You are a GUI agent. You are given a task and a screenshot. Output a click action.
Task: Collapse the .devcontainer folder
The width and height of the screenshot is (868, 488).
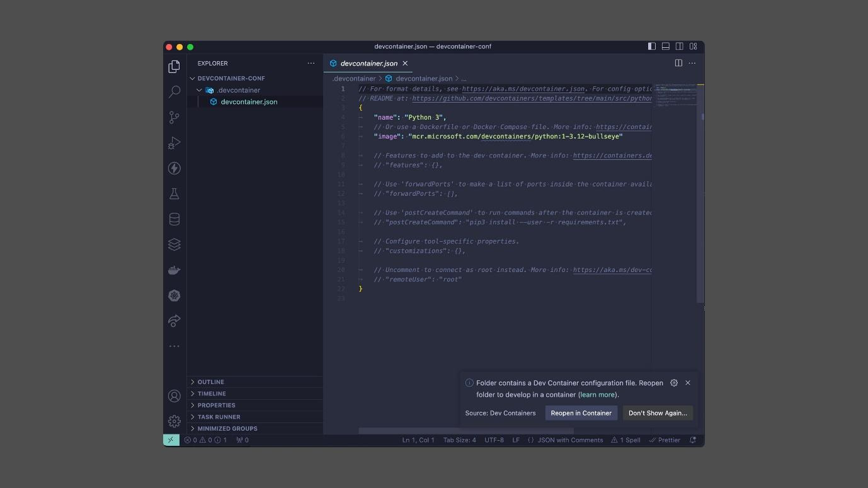click(x=199, y=90)
